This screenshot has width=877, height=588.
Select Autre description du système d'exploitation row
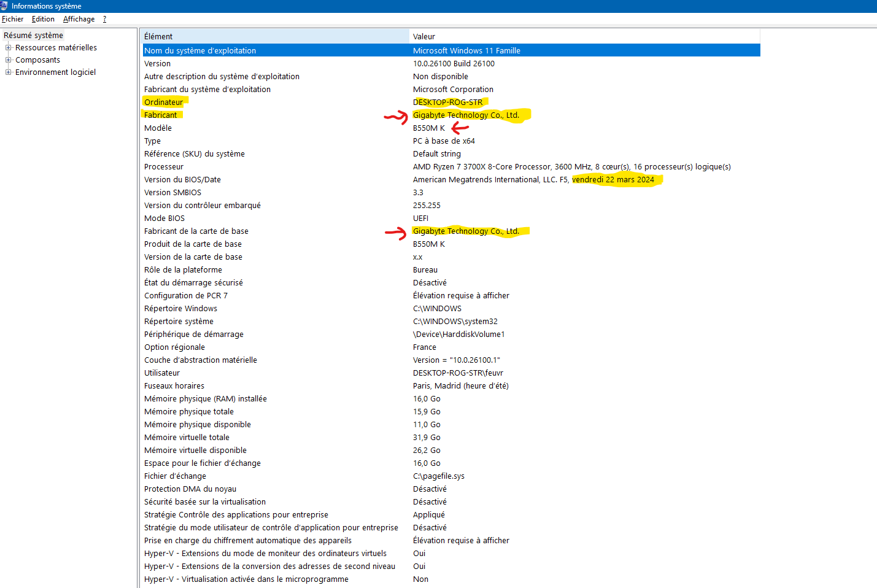pos(222,77)
